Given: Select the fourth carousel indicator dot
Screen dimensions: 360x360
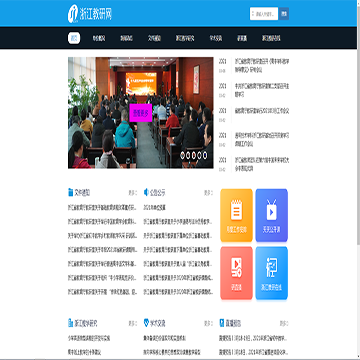Looking at the screenshot, I should click(x=199, y=155).
